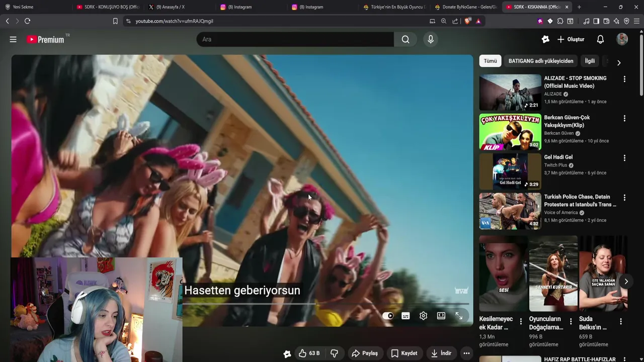Share the video via Paylaş

click(x=365, y=353)
